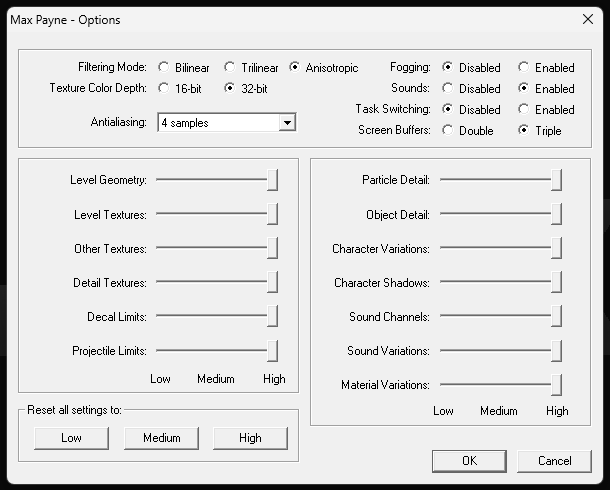Reset all settings to High
Viewport: 610px width, 490px height.
click(x=250, y=438)
